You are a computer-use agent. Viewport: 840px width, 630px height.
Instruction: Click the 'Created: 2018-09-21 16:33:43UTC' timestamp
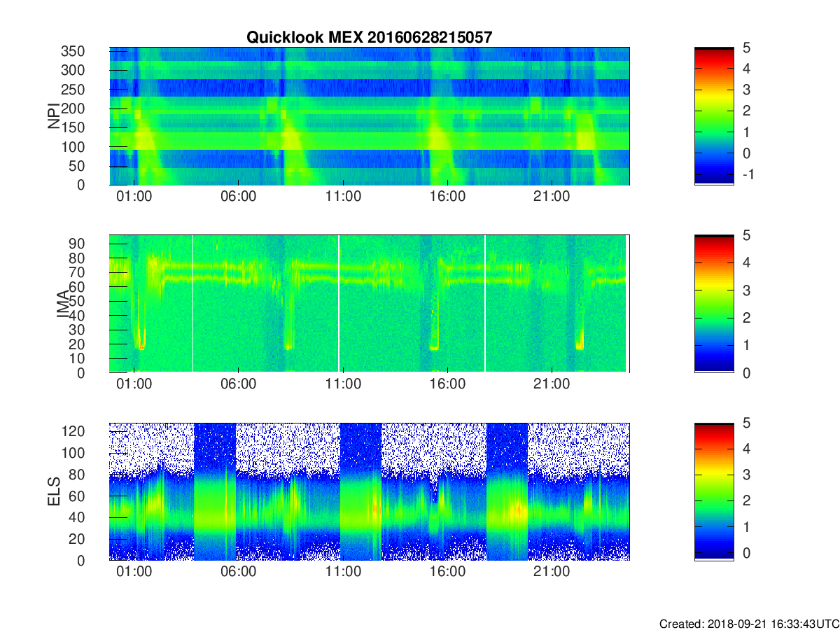[x=748, y=623]
